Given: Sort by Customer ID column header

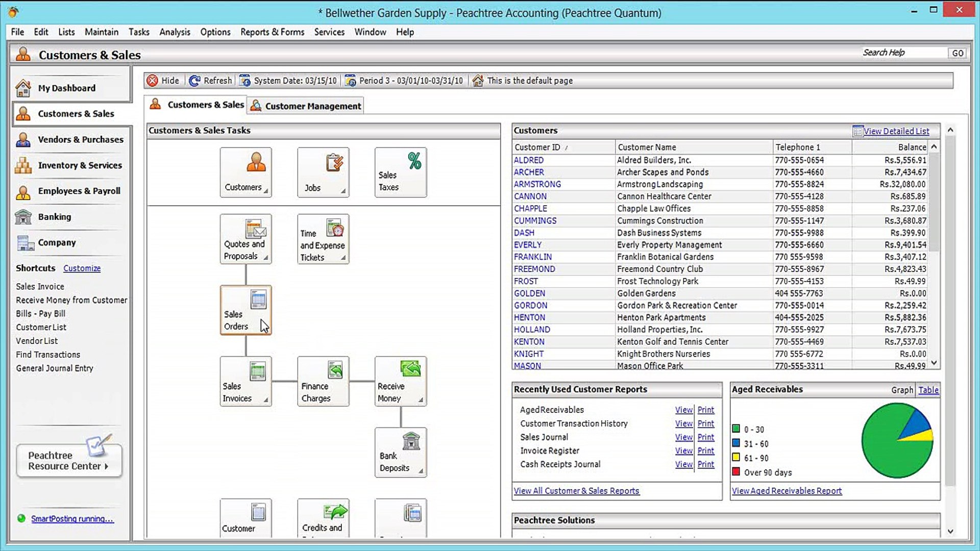Looking at the screenshot, I should 564,147.
